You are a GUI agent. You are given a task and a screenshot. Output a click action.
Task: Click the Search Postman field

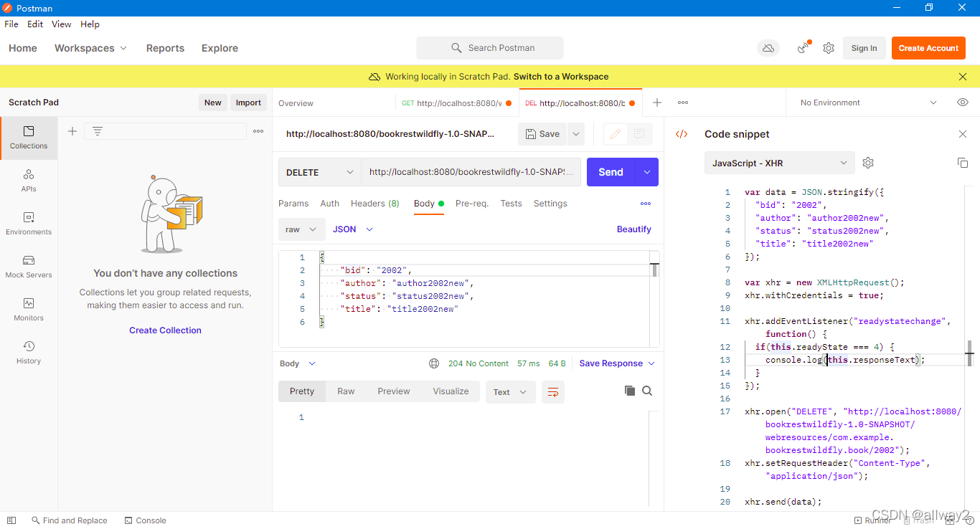(x=490, y=48)
